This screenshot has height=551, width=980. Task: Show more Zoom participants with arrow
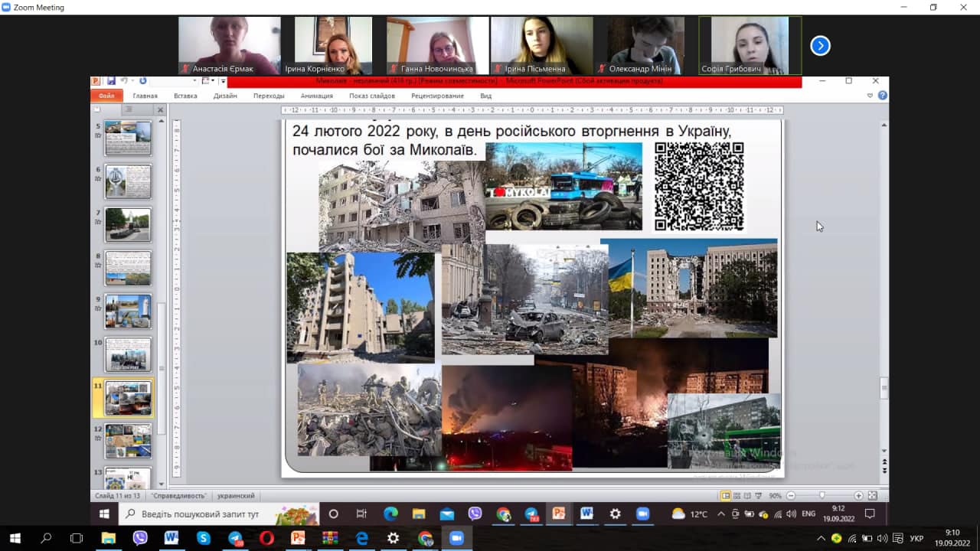(x=820, y=46)
